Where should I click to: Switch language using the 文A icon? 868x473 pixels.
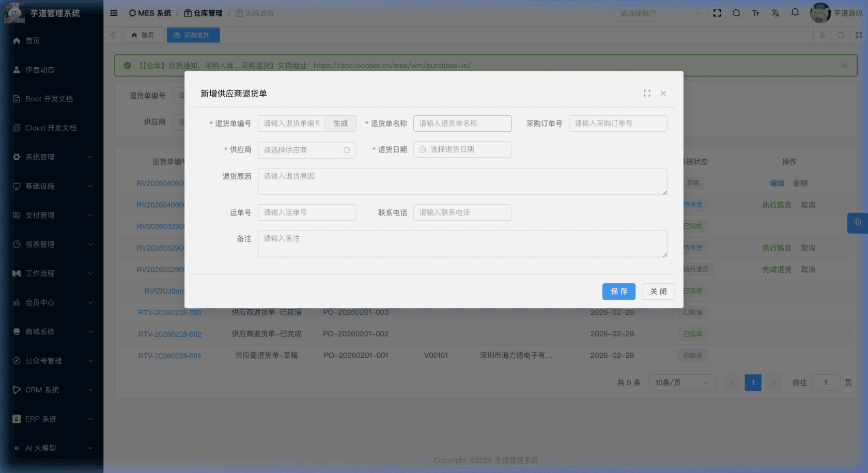pos(775,13)
